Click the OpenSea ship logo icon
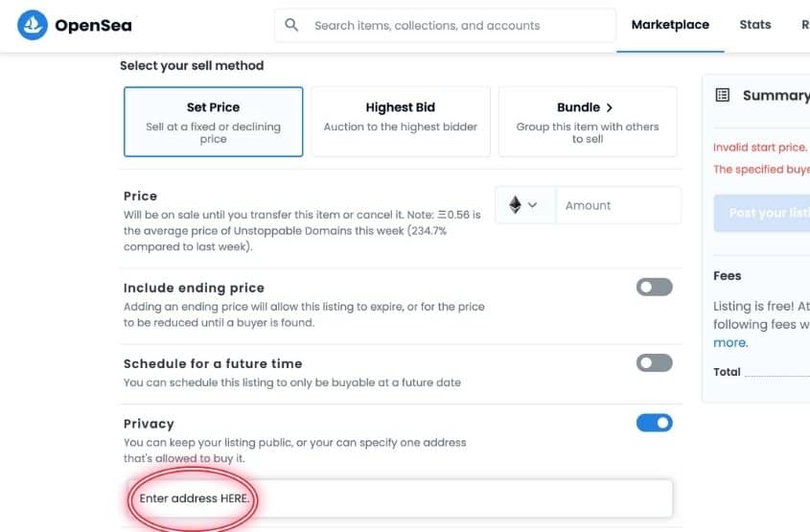 [x=32, y=25]
